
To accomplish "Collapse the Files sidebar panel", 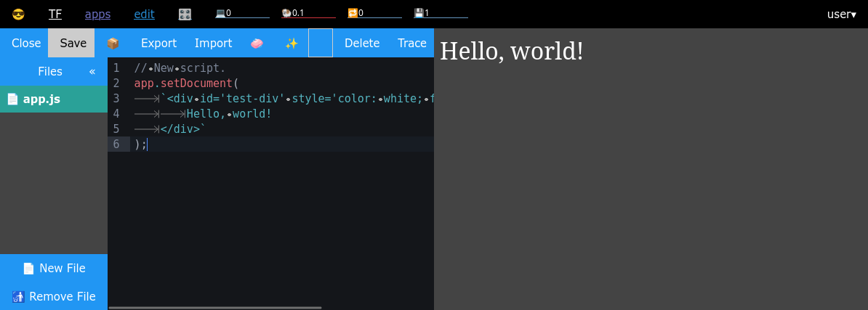I will pos(92,71).
